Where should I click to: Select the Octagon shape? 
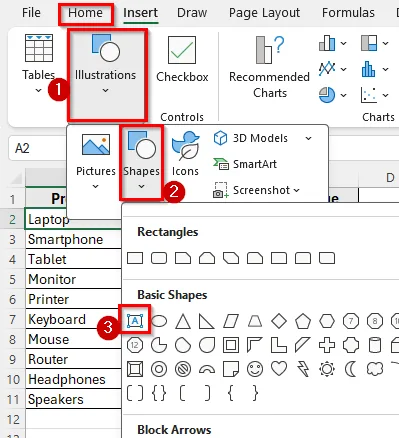pyautogui.click(x=375, y=321)
